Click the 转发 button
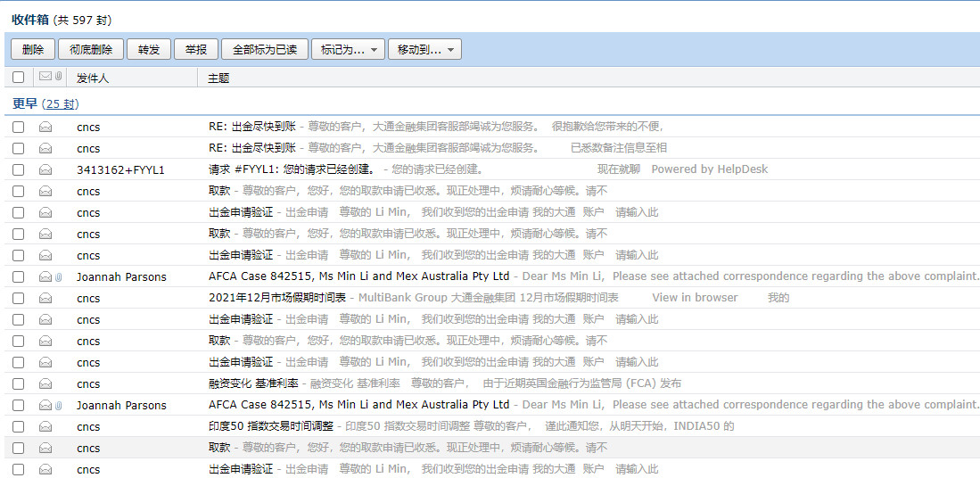Viewport: 980px width, 478px height. coord(149,49)
